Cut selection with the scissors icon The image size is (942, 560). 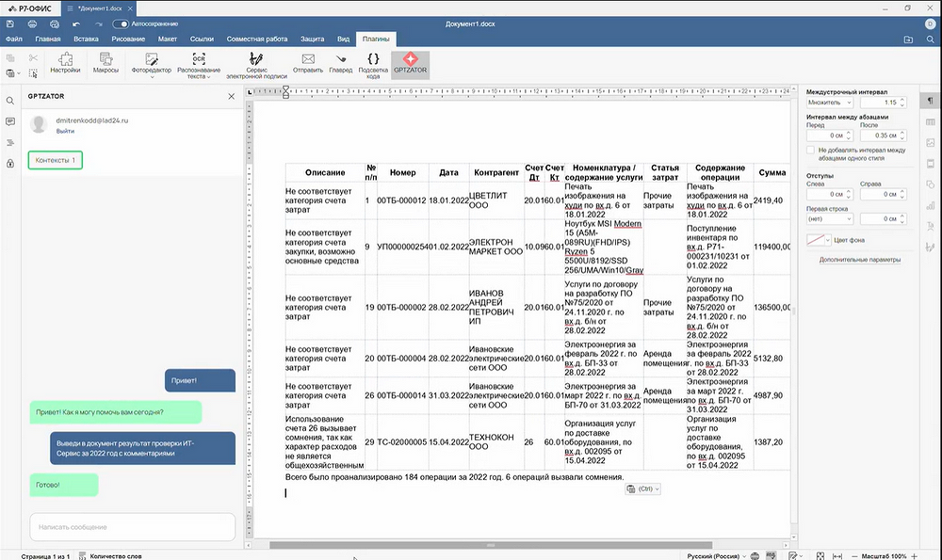[x=33, y=58]
